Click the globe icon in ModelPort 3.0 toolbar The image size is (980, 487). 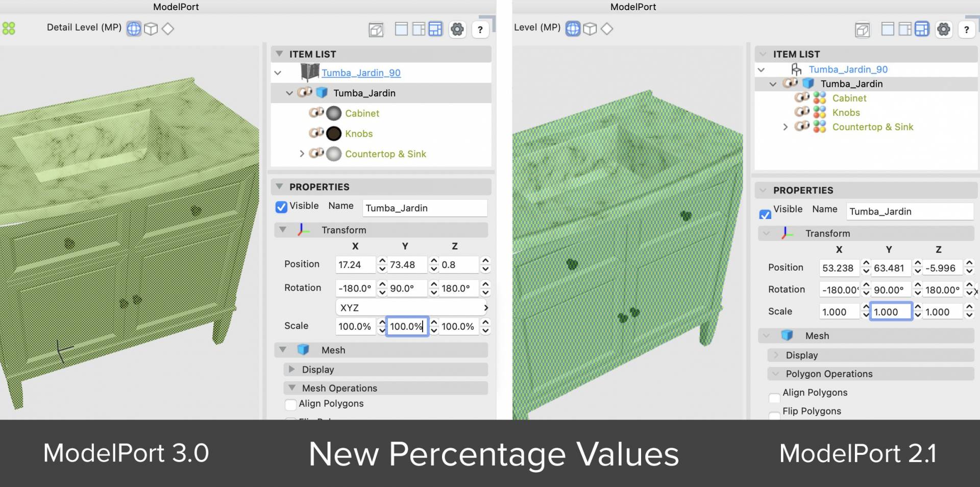[134, 29]
